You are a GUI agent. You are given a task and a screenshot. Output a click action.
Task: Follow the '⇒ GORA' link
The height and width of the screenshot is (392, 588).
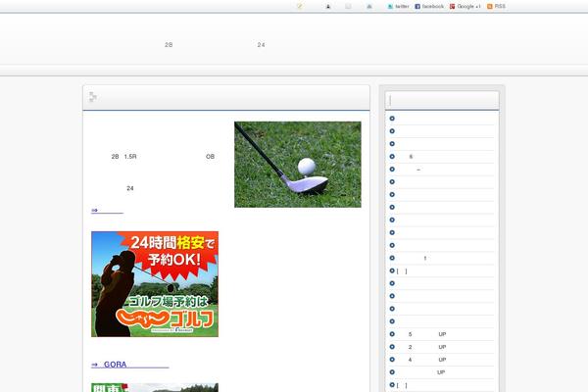point(129,365)
